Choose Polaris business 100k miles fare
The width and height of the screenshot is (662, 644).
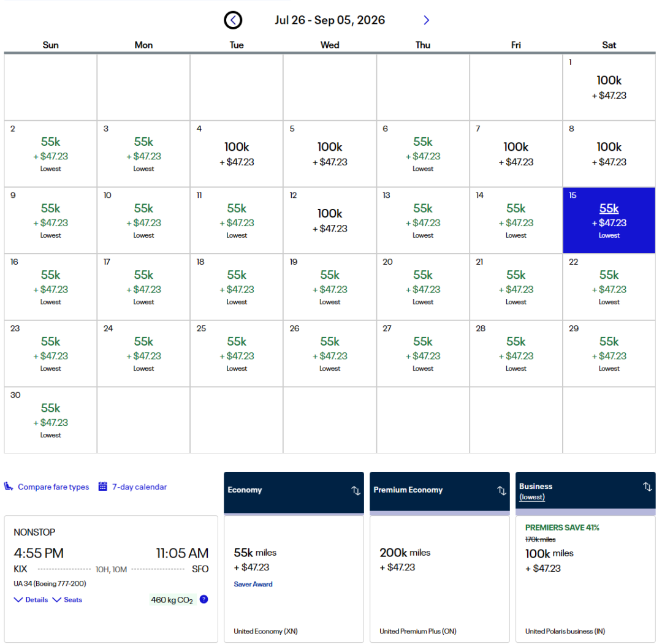pos(585,576)
